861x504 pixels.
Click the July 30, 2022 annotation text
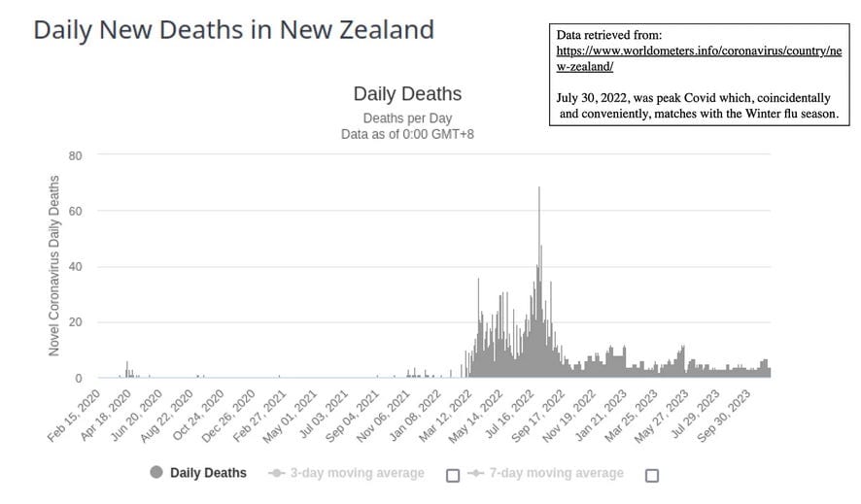698,106
